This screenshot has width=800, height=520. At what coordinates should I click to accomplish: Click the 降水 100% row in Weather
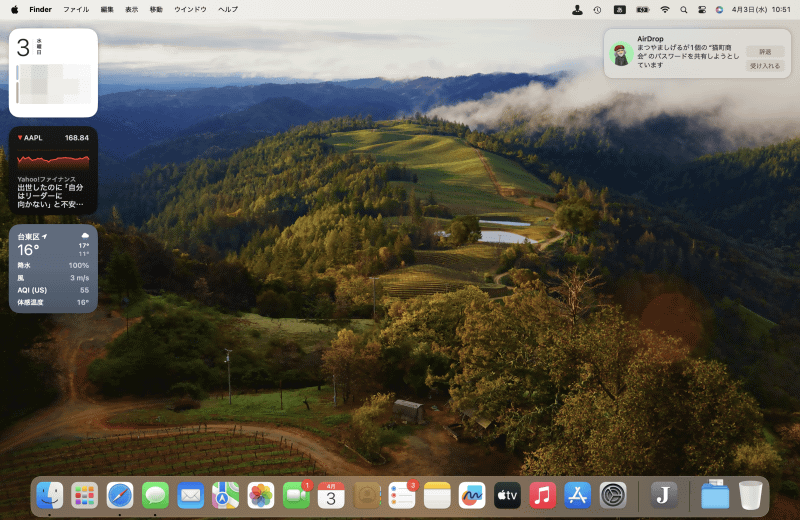pos(53,265)
